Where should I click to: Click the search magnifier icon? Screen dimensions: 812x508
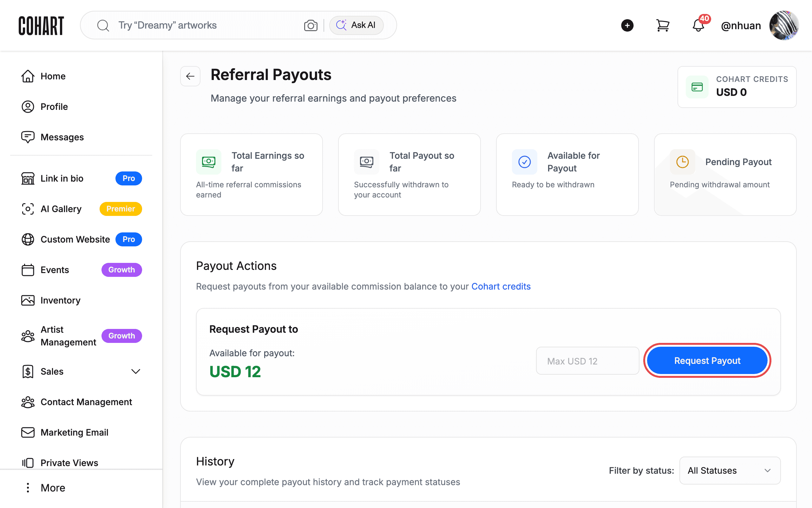click(x=103, y=25)
